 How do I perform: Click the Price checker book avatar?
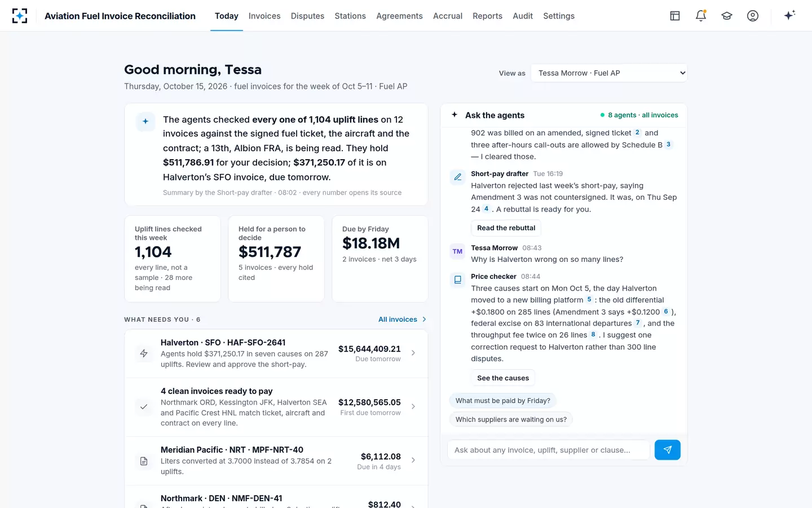coord(458,280)
